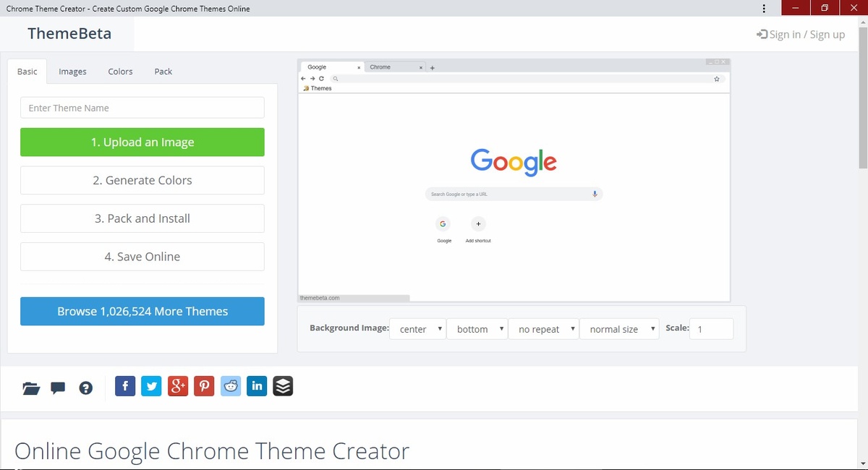
Task: Switch to the Colors tab
Action: point(120,72)
